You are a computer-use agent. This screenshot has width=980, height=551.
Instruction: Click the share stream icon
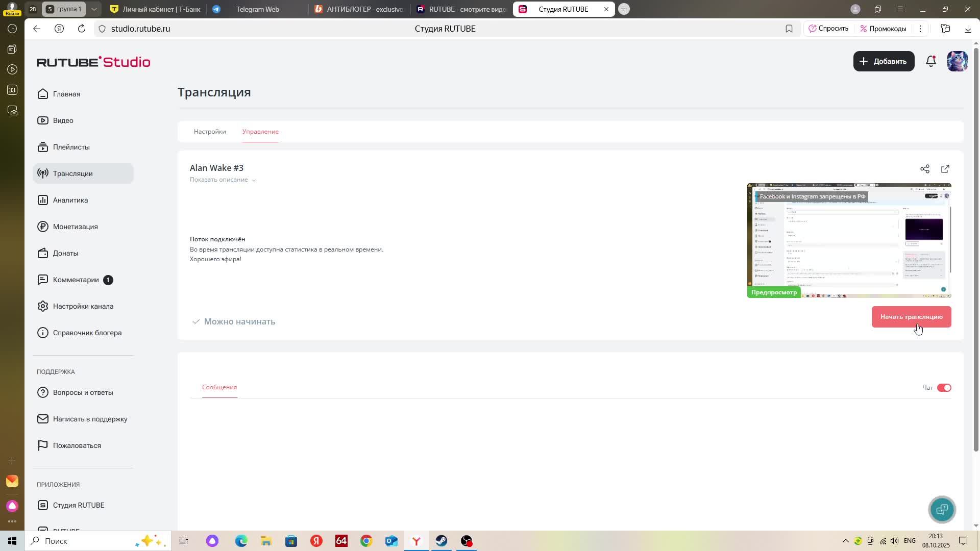click(924, 169)
